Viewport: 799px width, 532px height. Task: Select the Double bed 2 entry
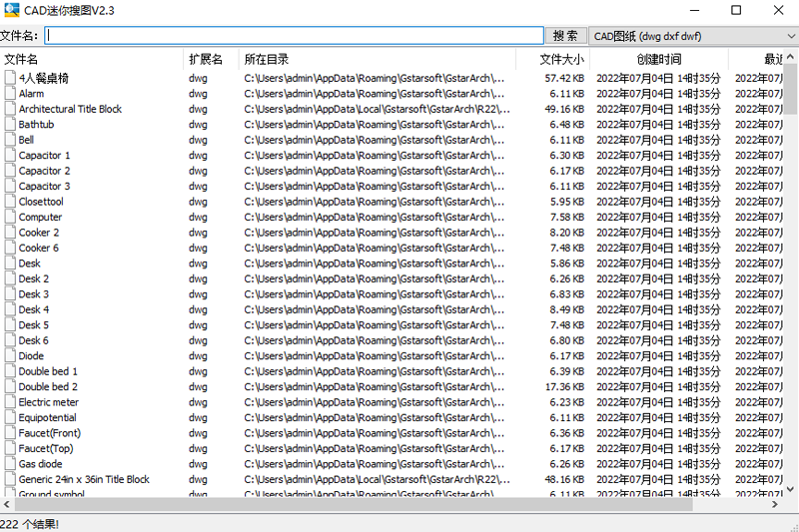(48, 387)
